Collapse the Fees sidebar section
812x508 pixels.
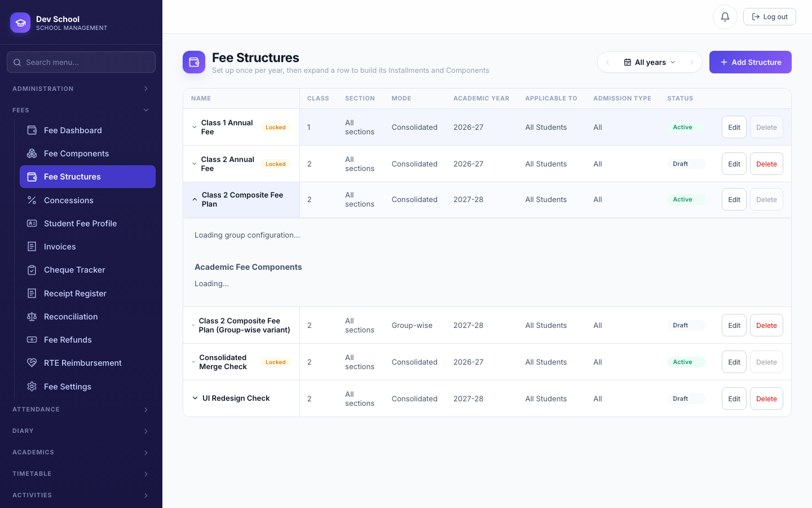coord(81,110)
